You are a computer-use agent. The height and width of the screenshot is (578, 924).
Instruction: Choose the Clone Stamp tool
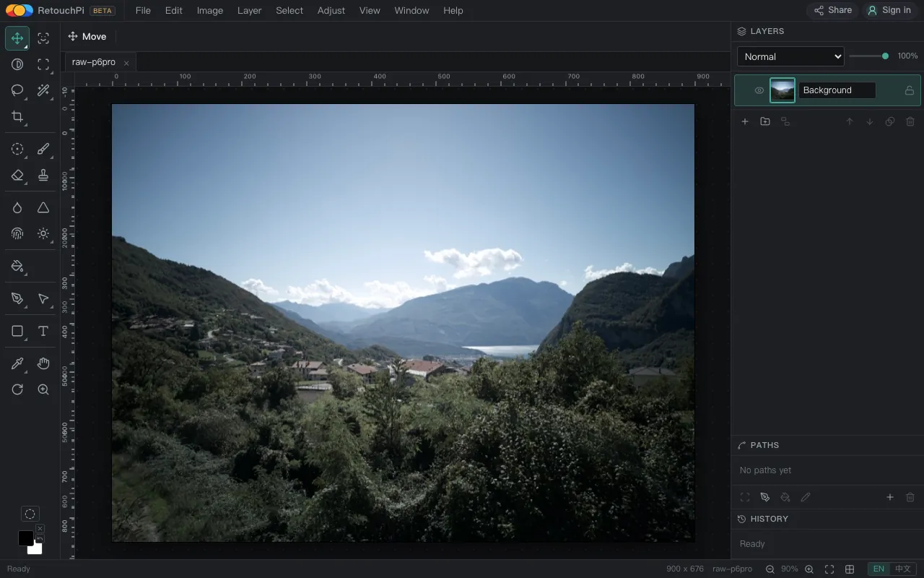43,175
